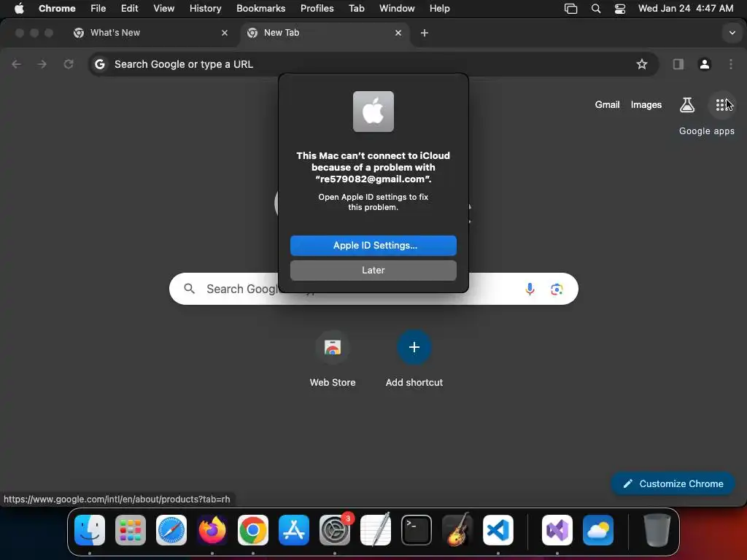
Task: Expand the tab search dropdown arrow
Action: (x=732, y=33)
